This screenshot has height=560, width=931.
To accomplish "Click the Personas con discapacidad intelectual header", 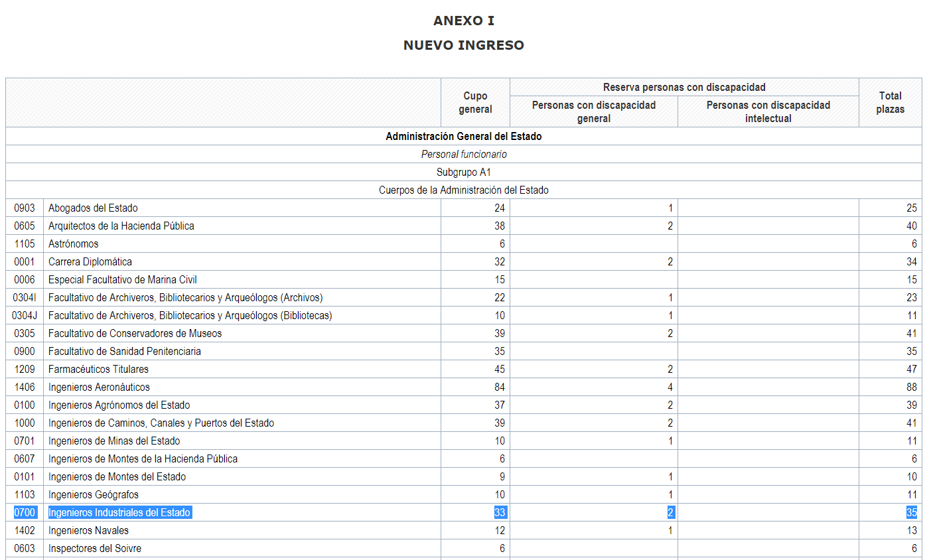I will [x=768, y=111].
